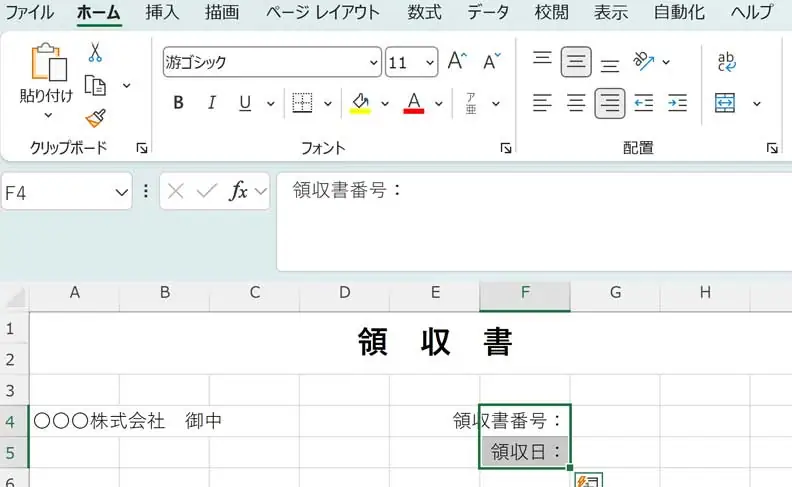Switch to the 数式 tab

coord(424,12)
